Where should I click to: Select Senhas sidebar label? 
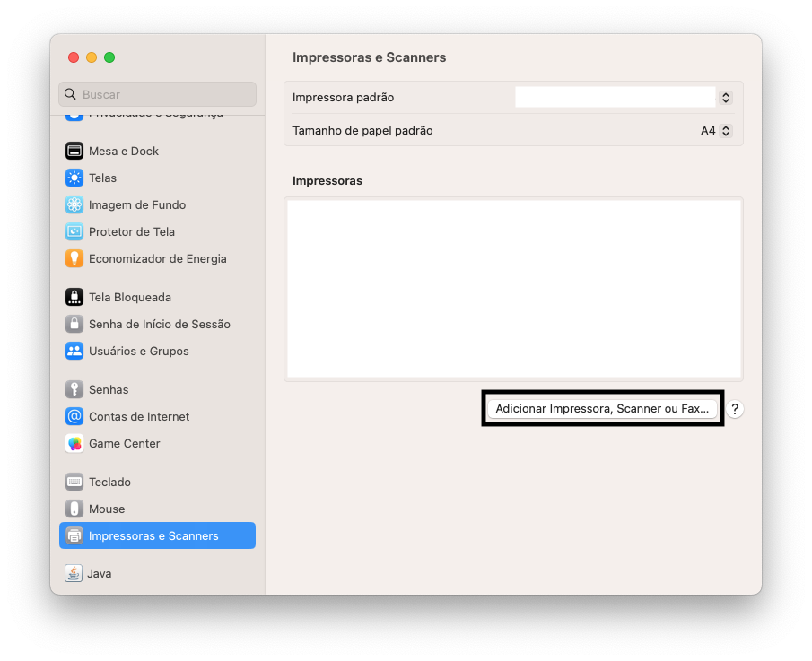tap(109, 390)
